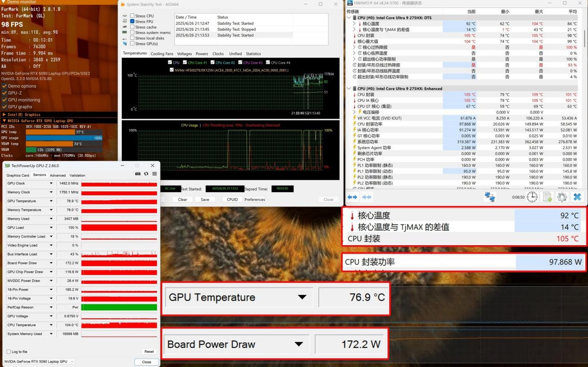The height and width of the screenshot is (367, 588).
Task: Click Reset button in GPU-Z
Action: [149, 352]
